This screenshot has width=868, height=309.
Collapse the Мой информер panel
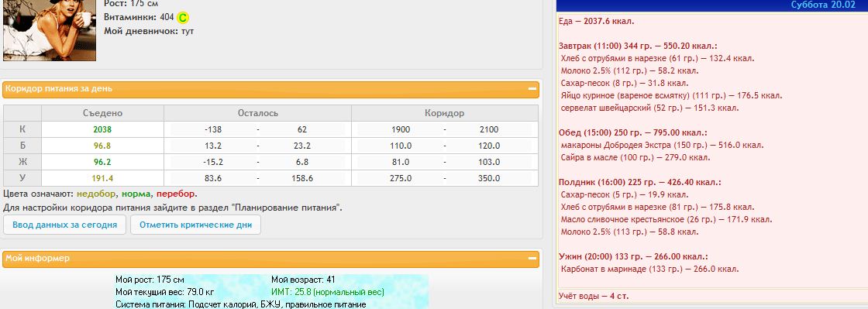tap(532, 259)
